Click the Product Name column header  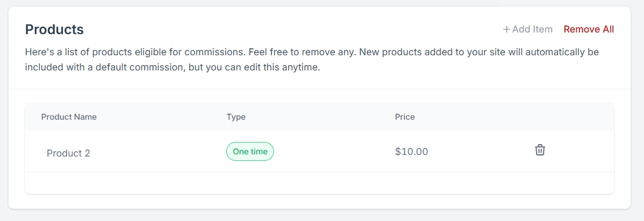(x=69, y=117)
